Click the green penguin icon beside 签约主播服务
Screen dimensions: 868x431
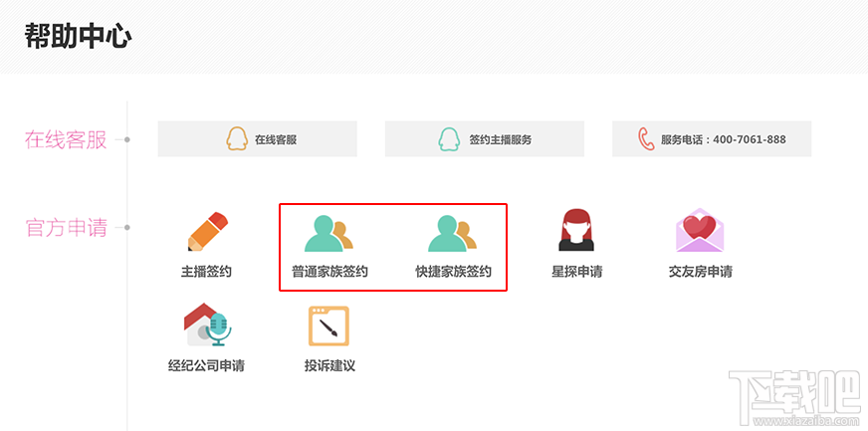[x=449, y=139]
